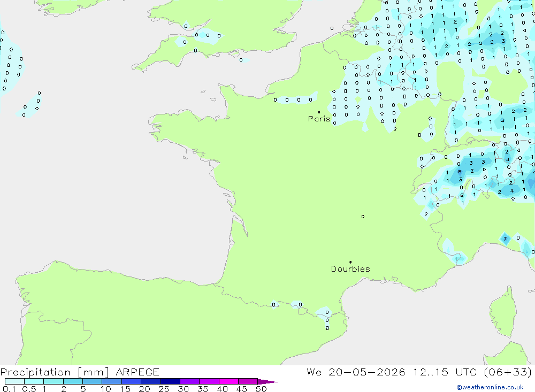
Task: Click the Dourbies location marker dot
Action: [x=350, y=262]
